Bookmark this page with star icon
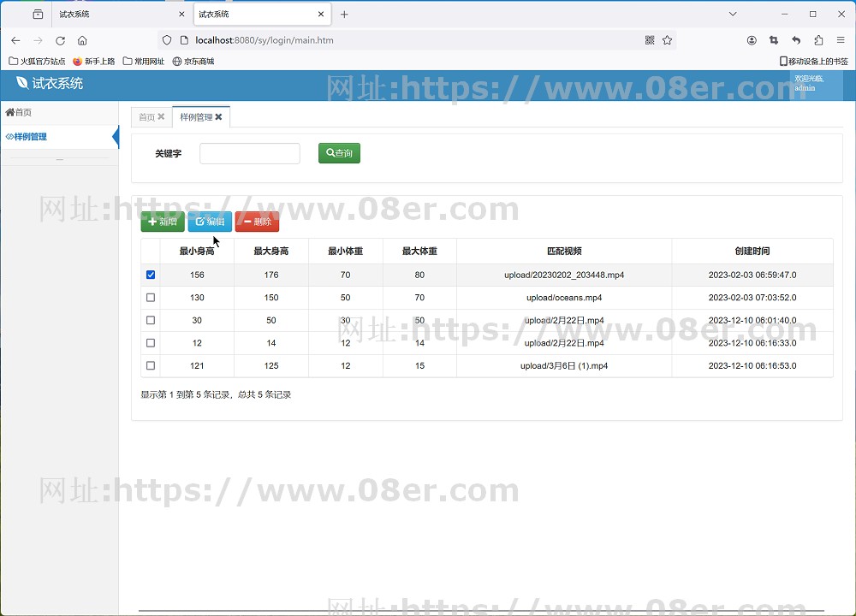This screenshot has width=856, height=616. (667, 40)
